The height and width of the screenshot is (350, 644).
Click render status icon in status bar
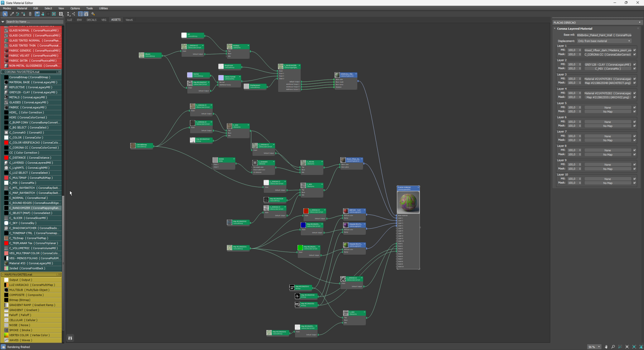coord(3,347)
